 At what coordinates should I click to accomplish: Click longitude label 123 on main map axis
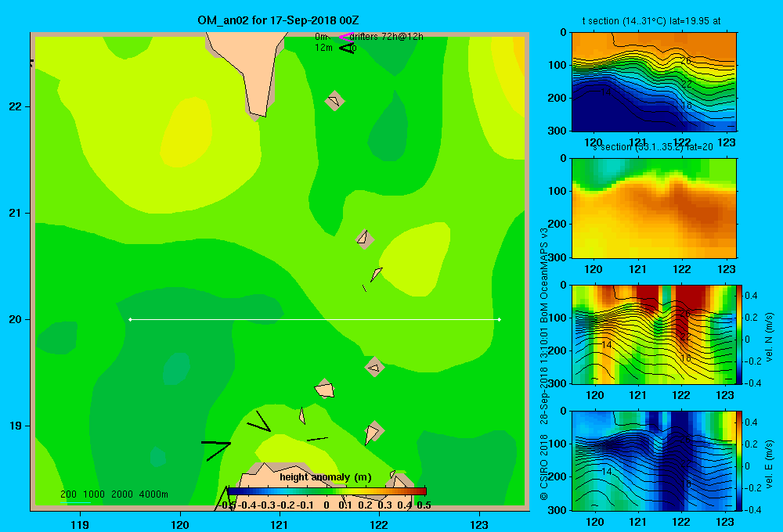[x=479, y=524]
